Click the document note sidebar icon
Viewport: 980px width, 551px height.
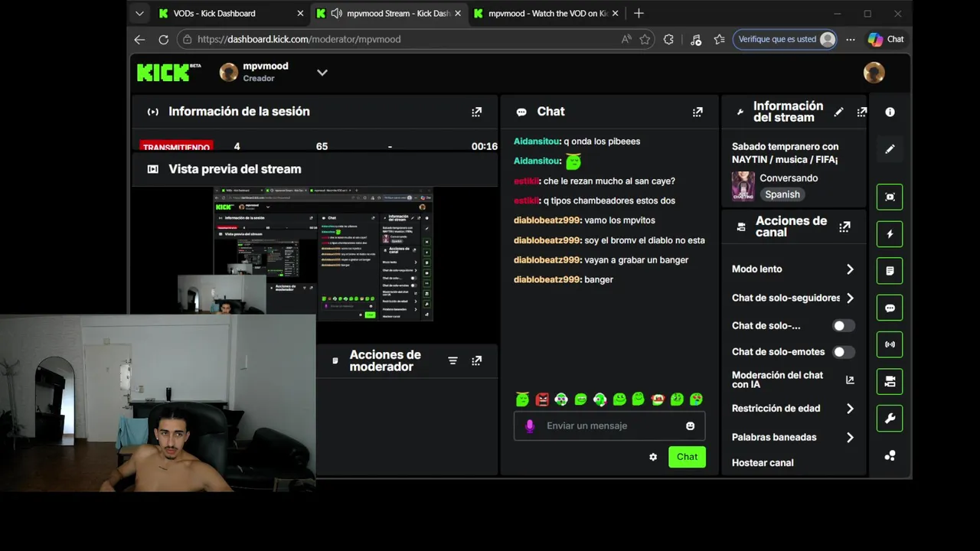[x=890, y=271]
